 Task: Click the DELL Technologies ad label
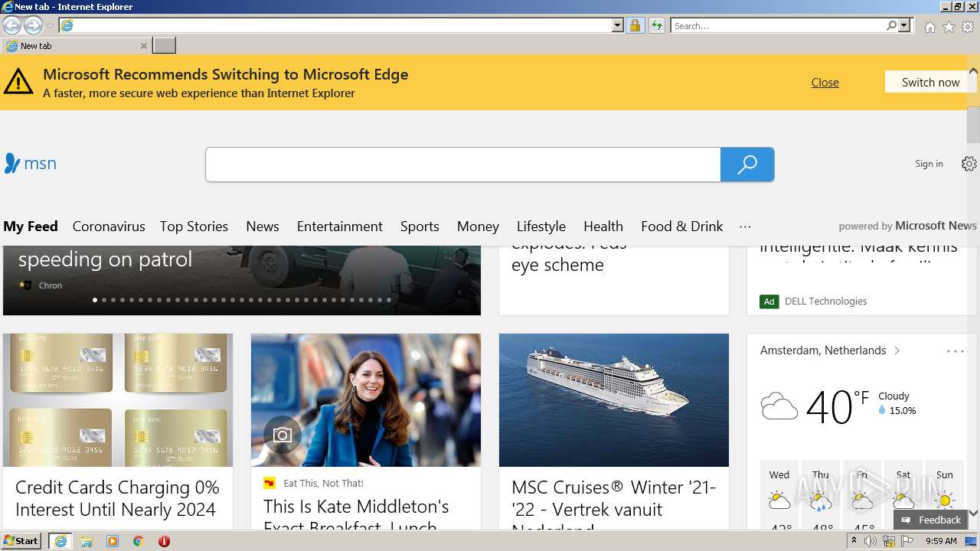(x=826, y=302)
